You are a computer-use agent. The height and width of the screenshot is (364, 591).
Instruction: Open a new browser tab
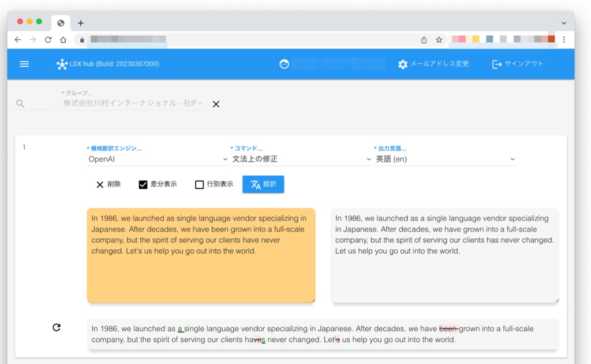81,23
